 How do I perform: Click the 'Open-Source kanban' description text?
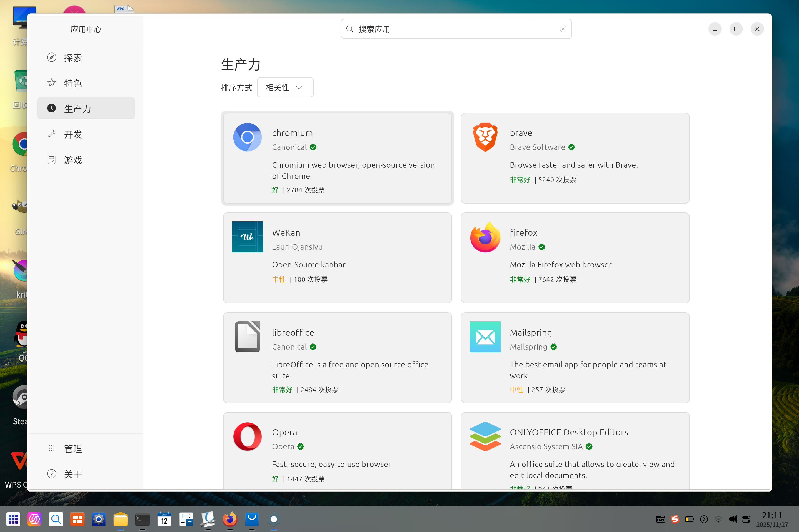pos(309,264)
